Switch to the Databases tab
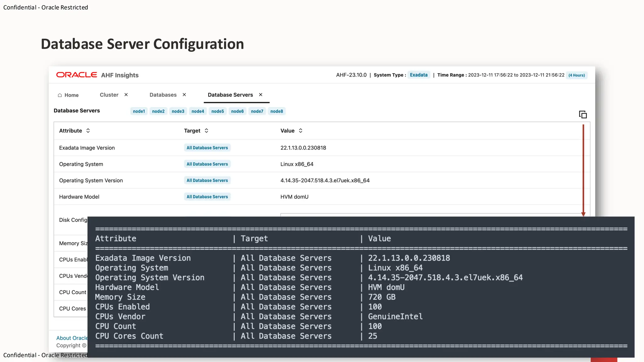Screen dimensions: 644x362 point(163,95)
